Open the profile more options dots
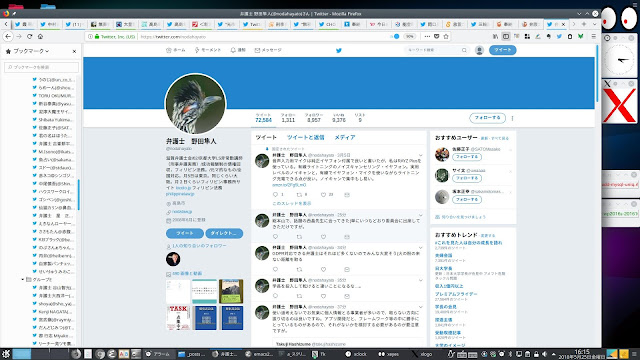 (512, 118)
